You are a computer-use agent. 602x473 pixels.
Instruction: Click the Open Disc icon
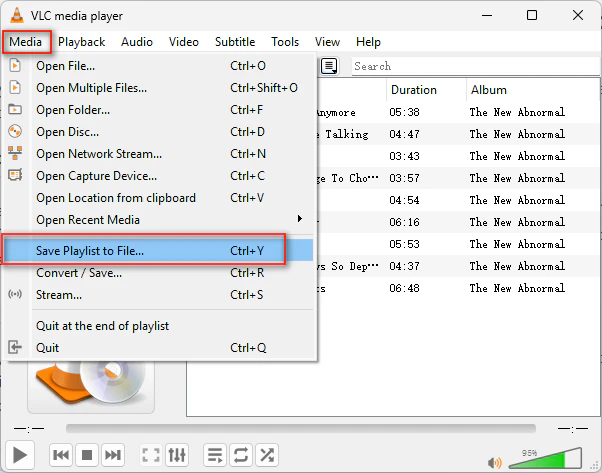pos(15,131)
